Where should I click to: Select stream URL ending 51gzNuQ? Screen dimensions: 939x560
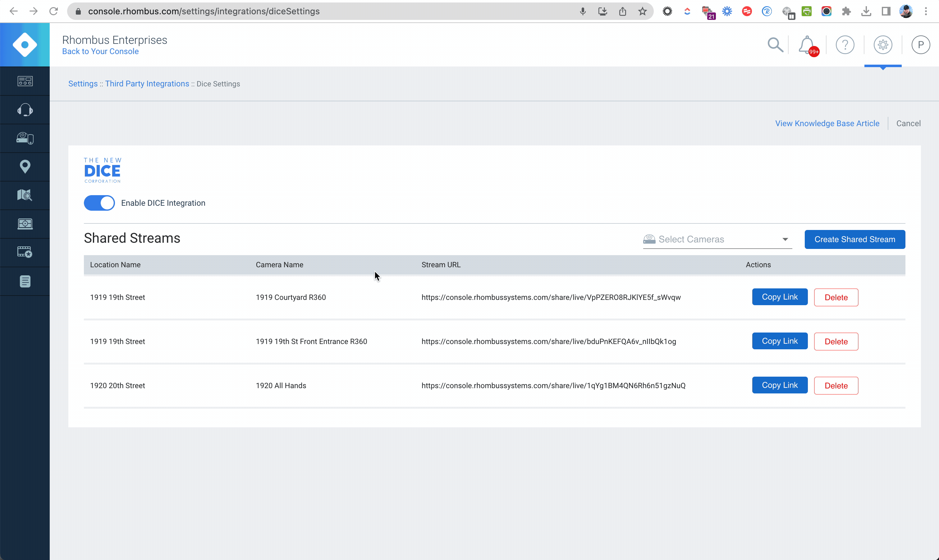(553, 386)
